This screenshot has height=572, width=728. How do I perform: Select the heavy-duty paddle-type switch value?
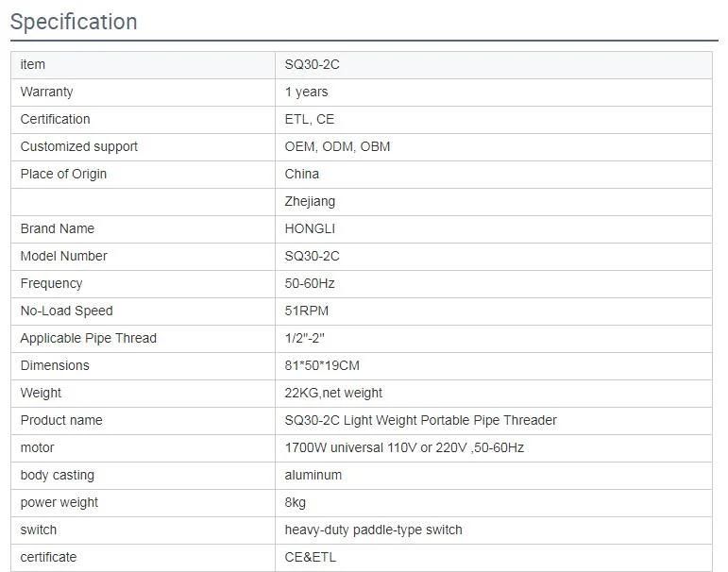tap(373, 530)
